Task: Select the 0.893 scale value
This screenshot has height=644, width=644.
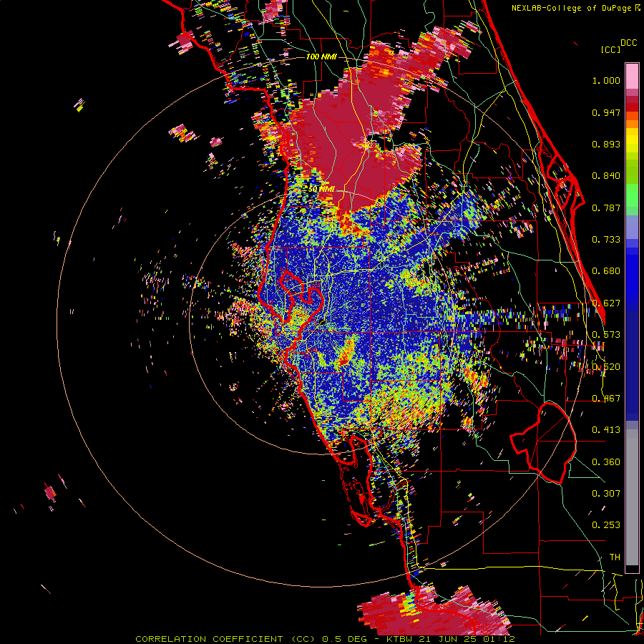Action: (x=606, y=144)
